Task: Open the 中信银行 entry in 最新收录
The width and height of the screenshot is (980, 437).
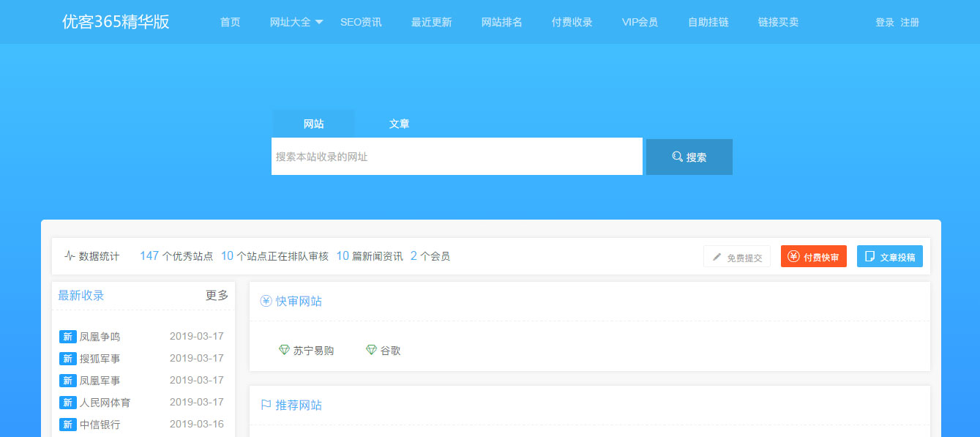Action: coord(99,424)
